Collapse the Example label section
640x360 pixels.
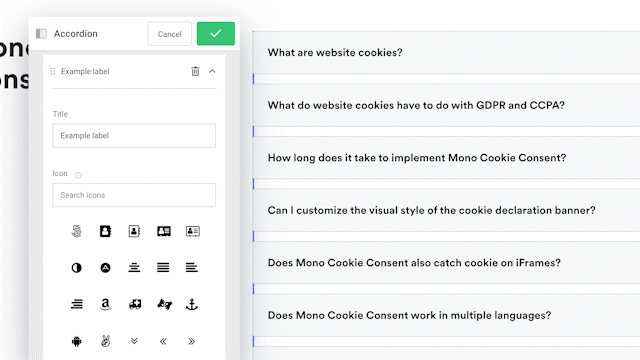pos(212,71)
